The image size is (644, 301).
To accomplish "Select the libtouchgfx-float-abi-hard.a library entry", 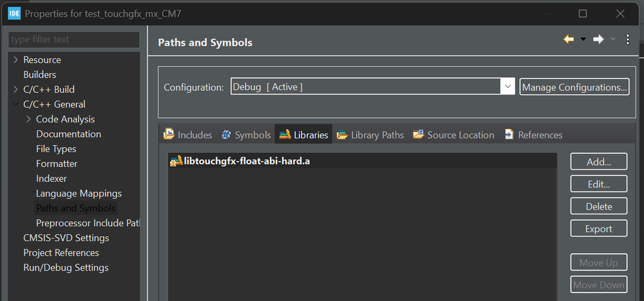I will pos(242,160).
